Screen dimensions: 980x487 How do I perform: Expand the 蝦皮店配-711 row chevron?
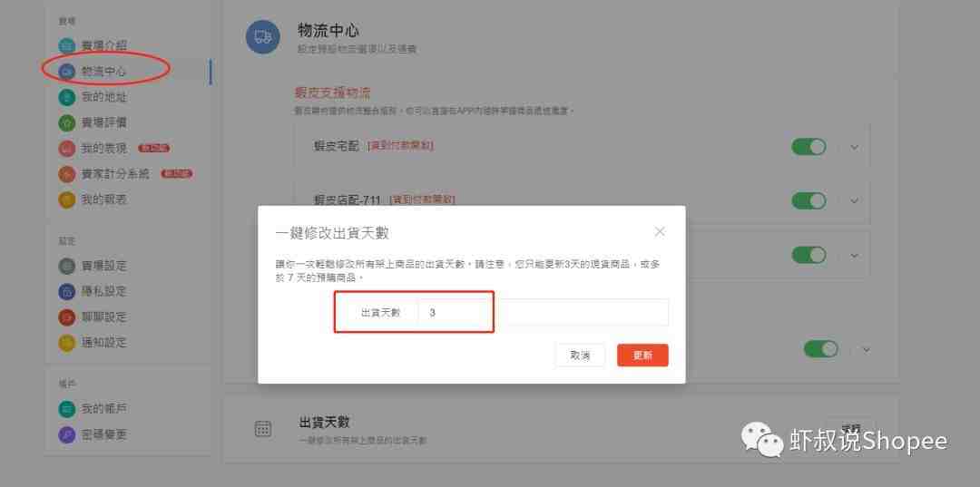[855, 201]
